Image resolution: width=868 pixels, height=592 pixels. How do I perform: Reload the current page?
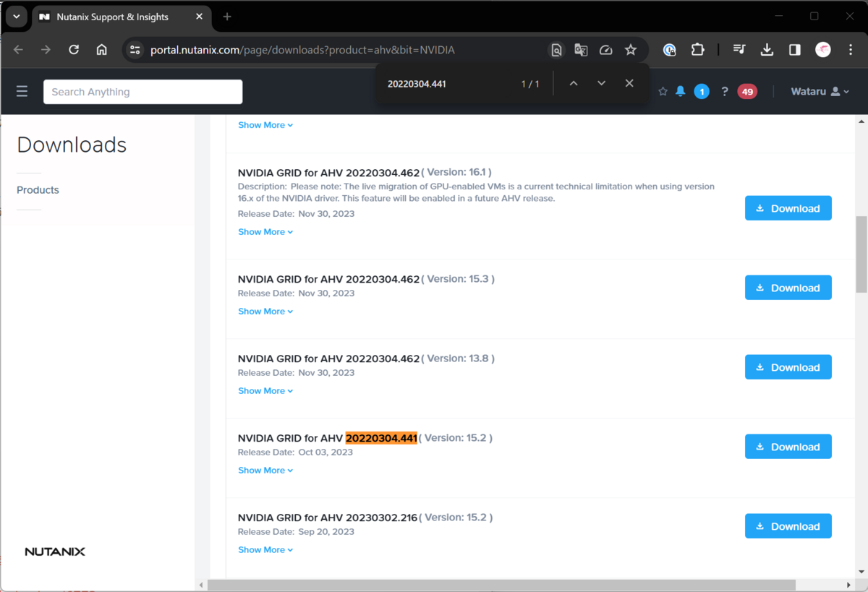[74, 50]
